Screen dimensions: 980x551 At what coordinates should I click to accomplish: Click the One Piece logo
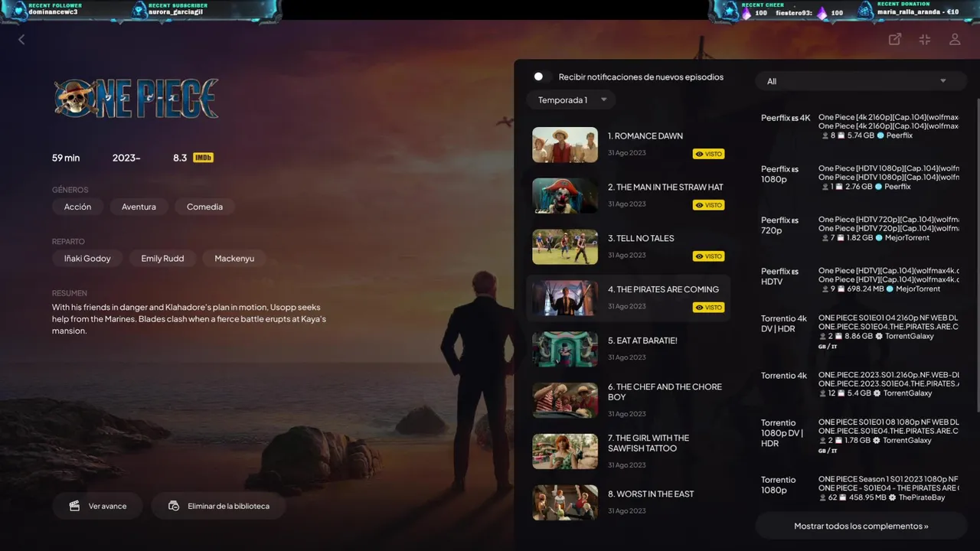pyautogui.click(x=136, y=98)
